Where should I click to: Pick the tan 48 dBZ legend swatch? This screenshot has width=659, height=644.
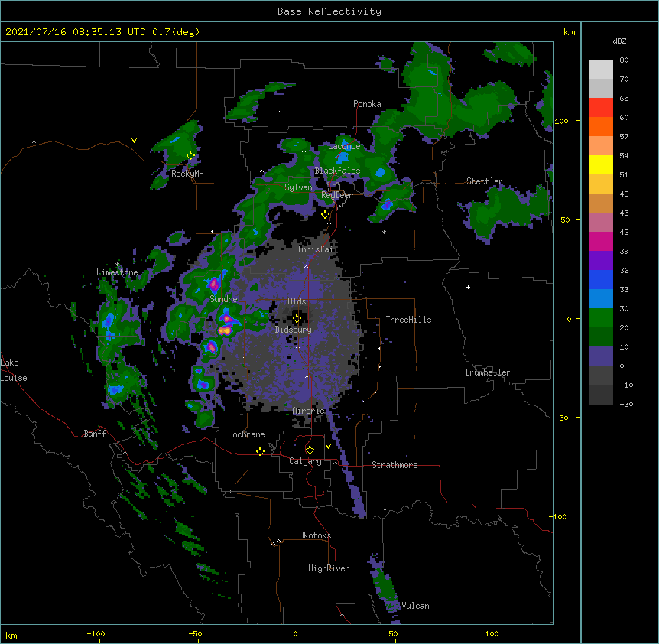(x=601, y=203)
